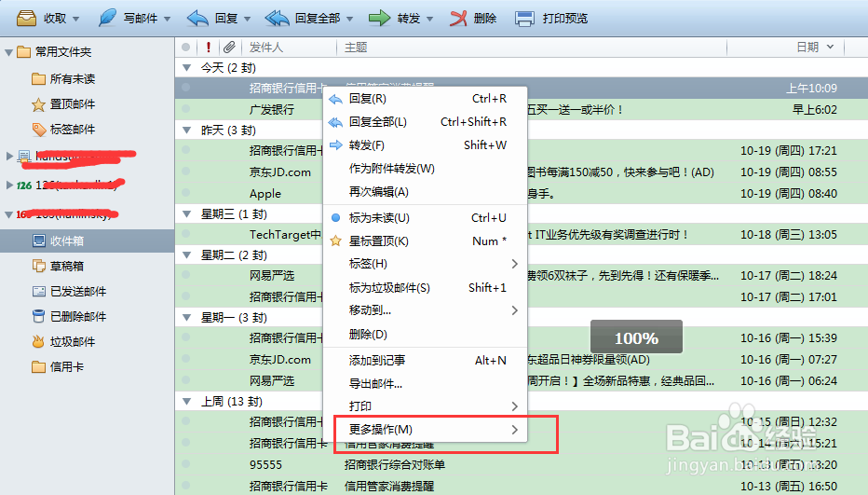
Task: Open the 转发 toolbar dropdown arrow
Action: pyautogui.click(x=429, y=19)
